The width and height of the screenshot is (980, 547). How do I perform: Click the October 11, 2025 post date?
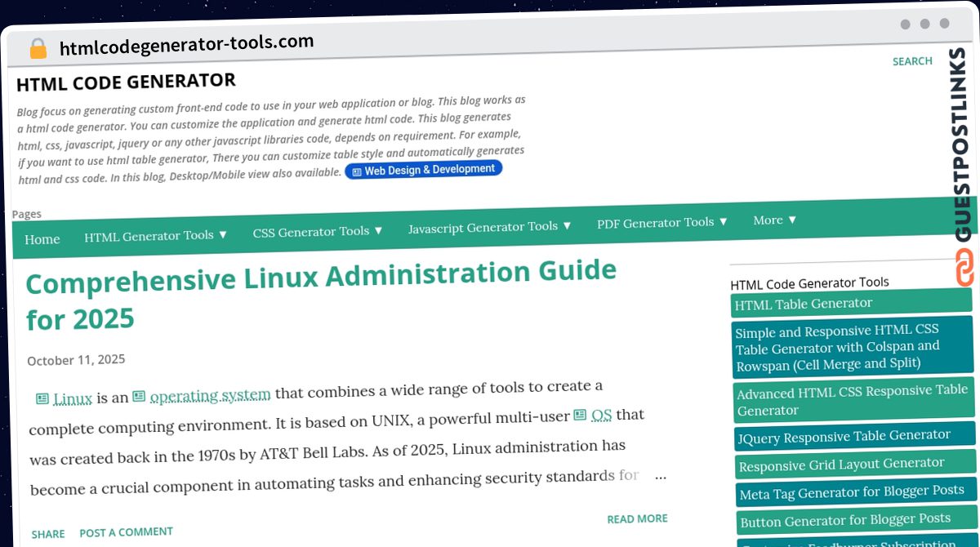point(76,360)
